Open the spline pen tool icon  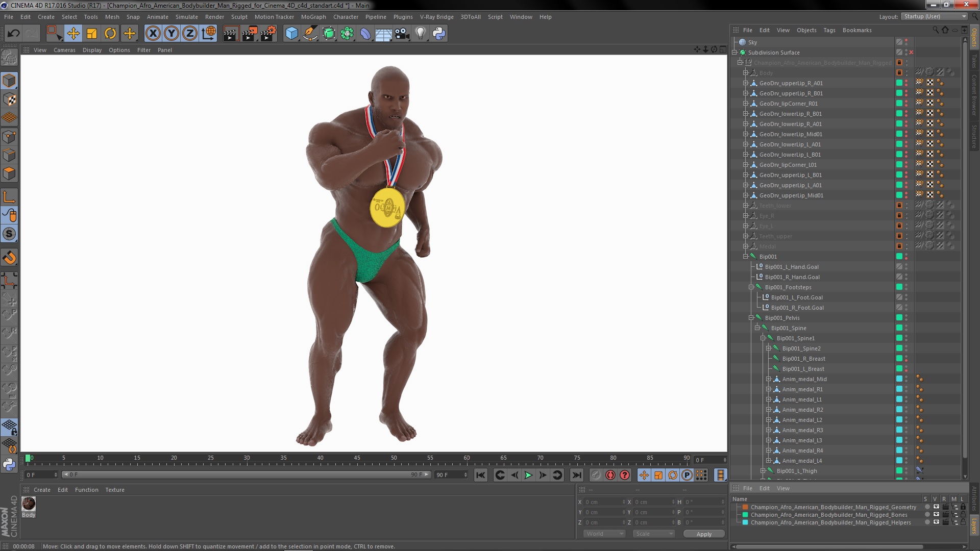(x=310, y=34)
